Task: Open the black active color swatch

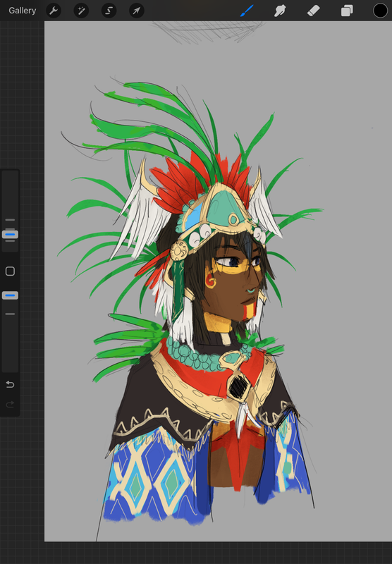Action: point(380,11)
